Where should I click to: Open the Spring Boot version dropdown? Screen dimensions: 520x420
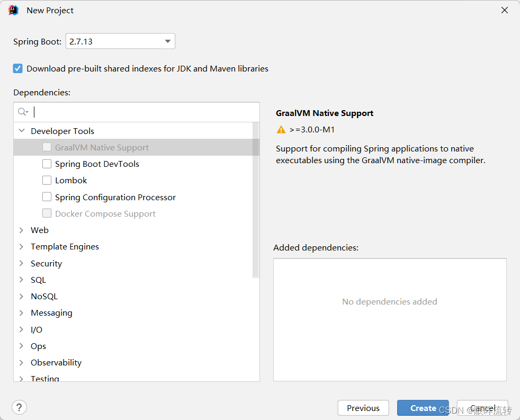(x=167, y=41)
